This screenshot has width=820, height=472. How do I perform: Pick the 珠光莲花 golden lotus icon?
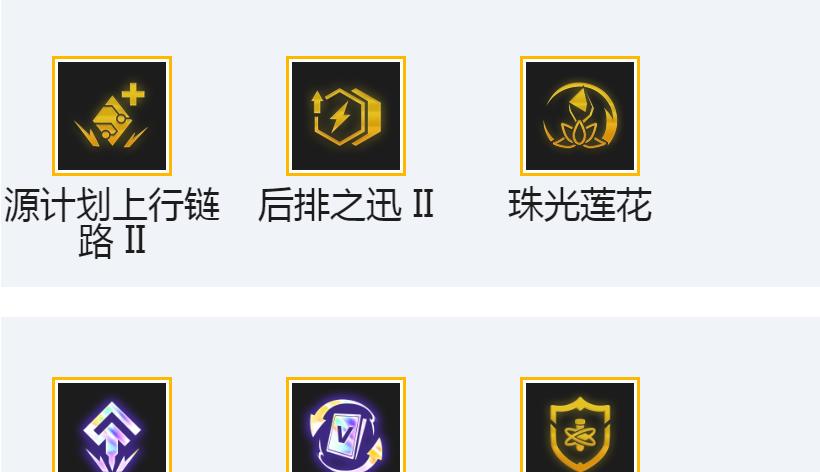point(579,116)
